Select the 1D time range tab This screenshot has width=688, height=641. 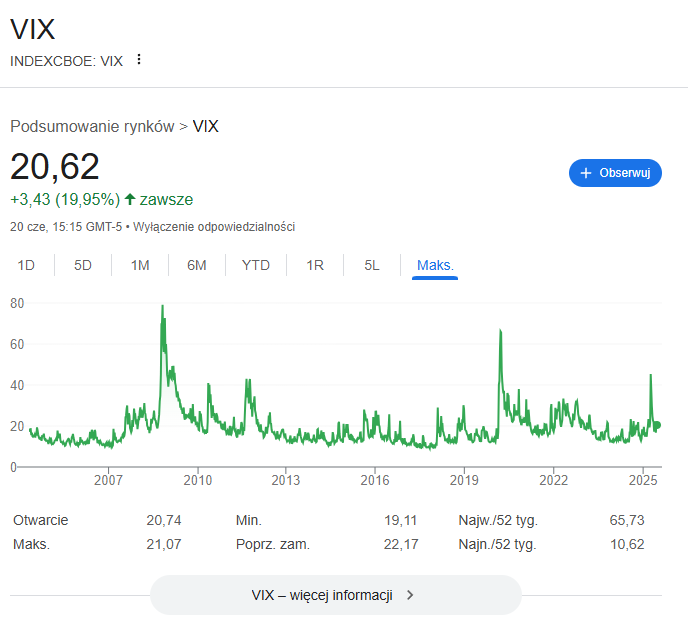click(x=26, y=265)
